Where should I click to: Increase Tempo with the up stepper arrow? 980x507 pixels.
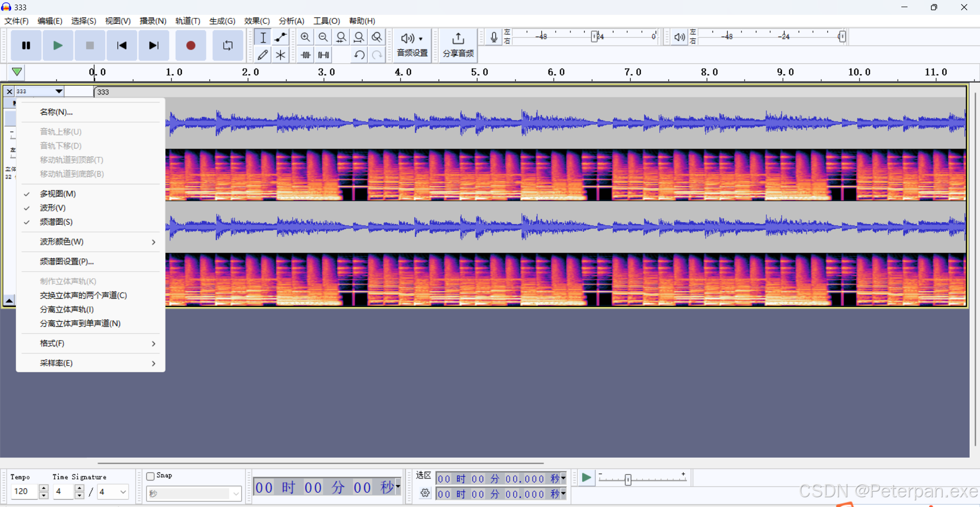click(x=44, y=488)
